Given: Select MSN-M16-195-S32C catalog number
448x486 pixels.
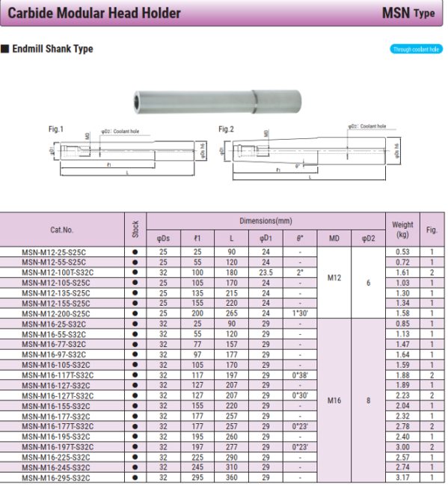Looking at the screenshot, I should point(56,437).
